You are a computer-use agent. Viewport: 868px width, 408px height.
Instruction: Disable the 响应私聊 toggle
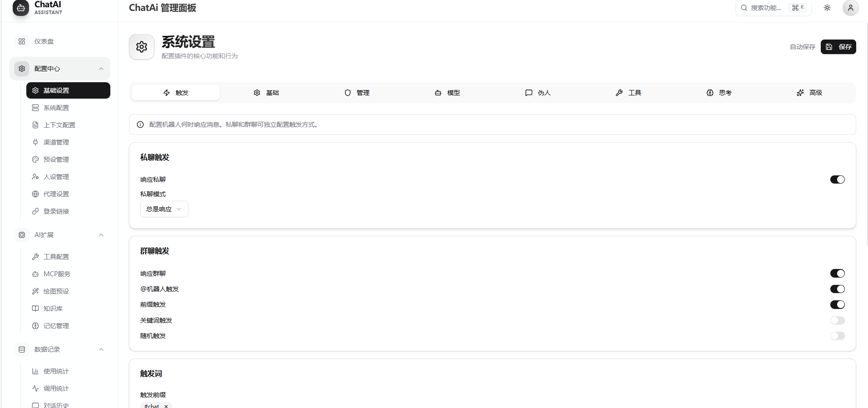coord(837,179)
